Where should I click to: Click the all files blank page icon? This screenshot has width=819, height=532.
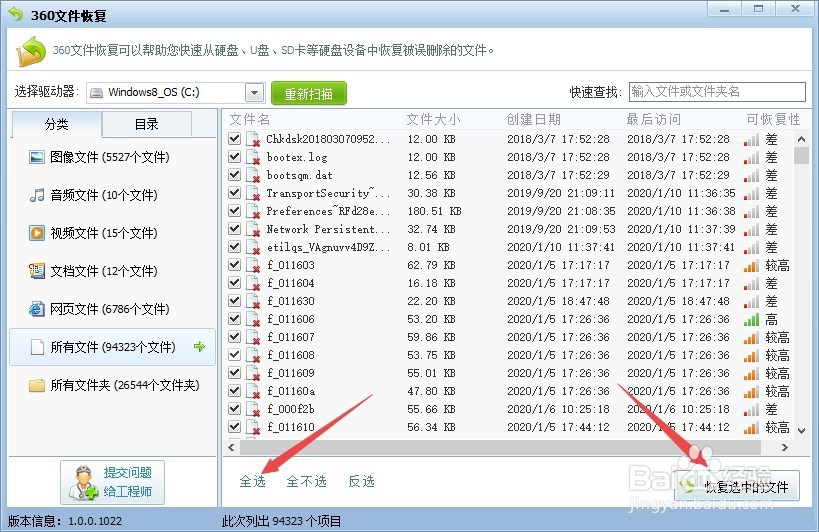[x=37, y=347]
